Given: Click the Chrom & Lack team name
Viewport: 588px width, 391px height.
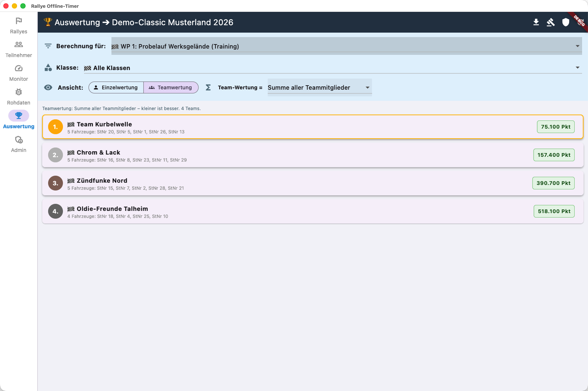Looking at the screenshot, I should [x=98, y=152].
